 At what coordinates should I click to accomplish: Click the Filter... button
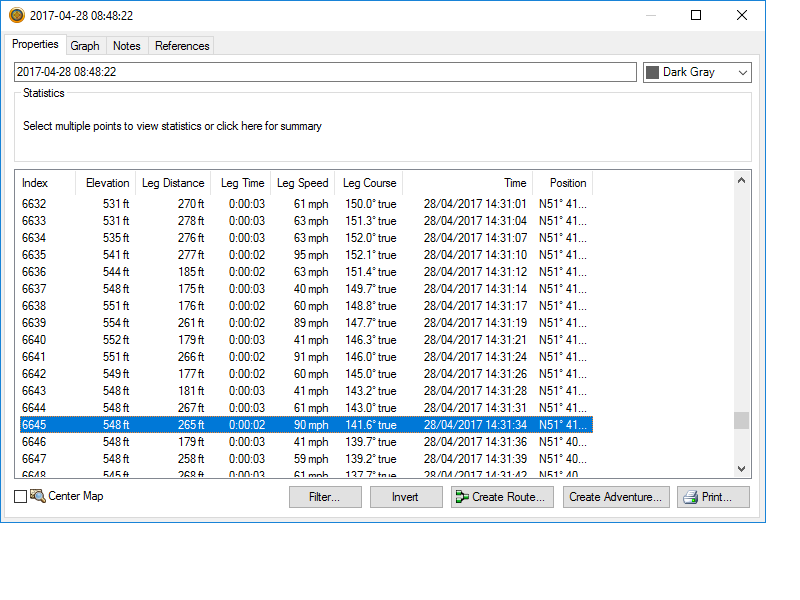pos(325,497)
